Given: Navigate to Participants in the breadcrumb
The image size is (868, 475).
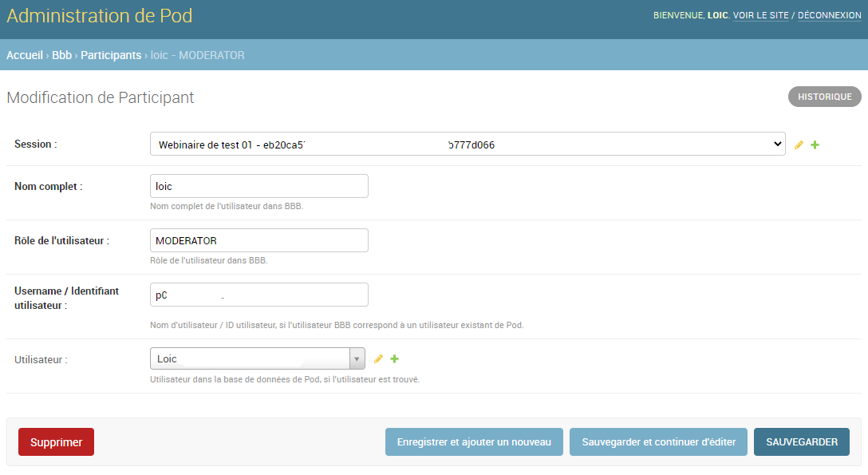Looking at the screenshot, I should (x=110, y=55).
